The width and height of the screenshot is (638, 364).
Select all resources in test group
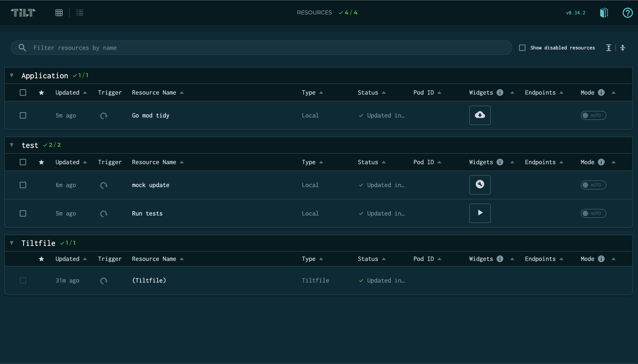click(23, 162)
